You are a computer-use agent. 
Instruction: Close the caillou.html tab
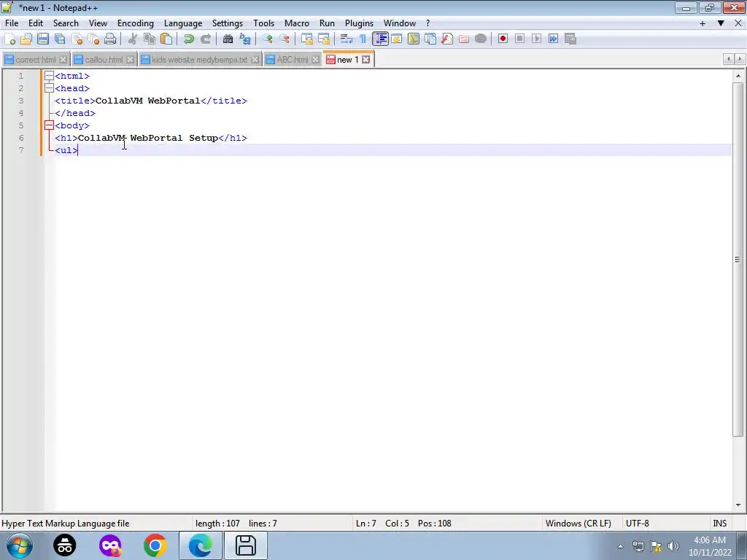point(130,60)
